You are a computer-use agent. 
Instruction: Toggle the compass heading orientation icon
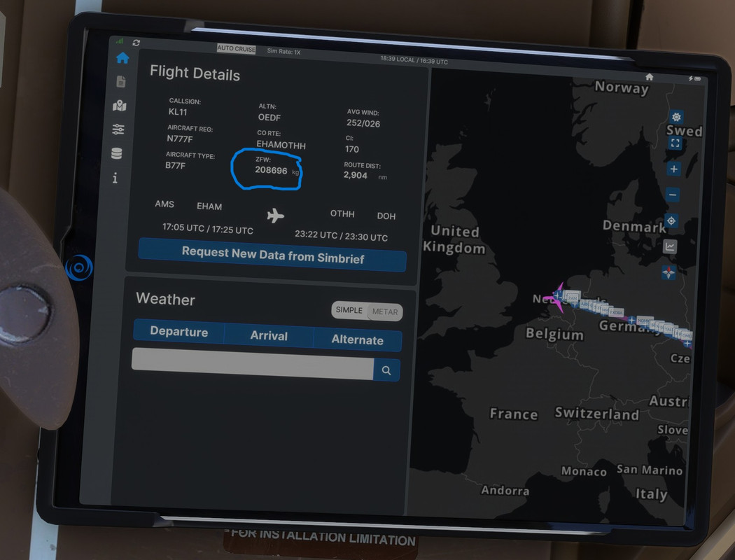pos(668,272)
